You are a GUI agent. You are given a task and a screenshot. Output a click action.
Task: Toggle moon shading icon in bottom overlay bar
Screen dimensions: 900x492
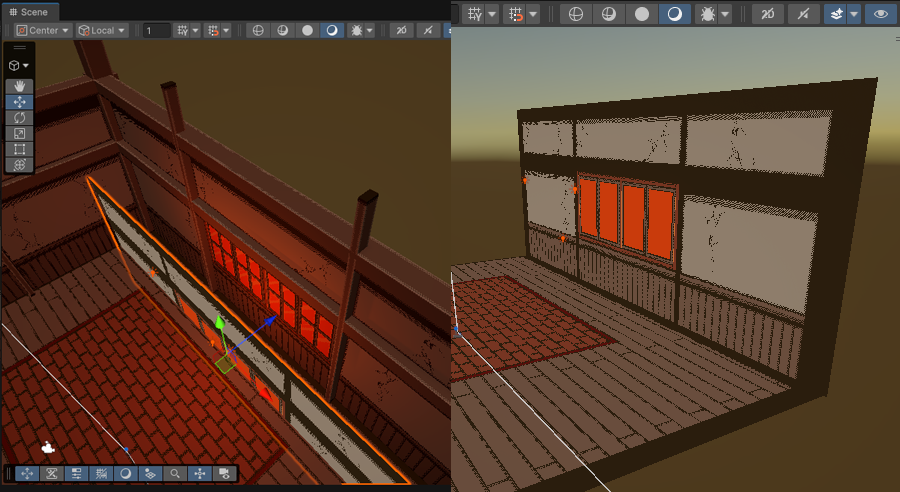(x=126, y=474)
